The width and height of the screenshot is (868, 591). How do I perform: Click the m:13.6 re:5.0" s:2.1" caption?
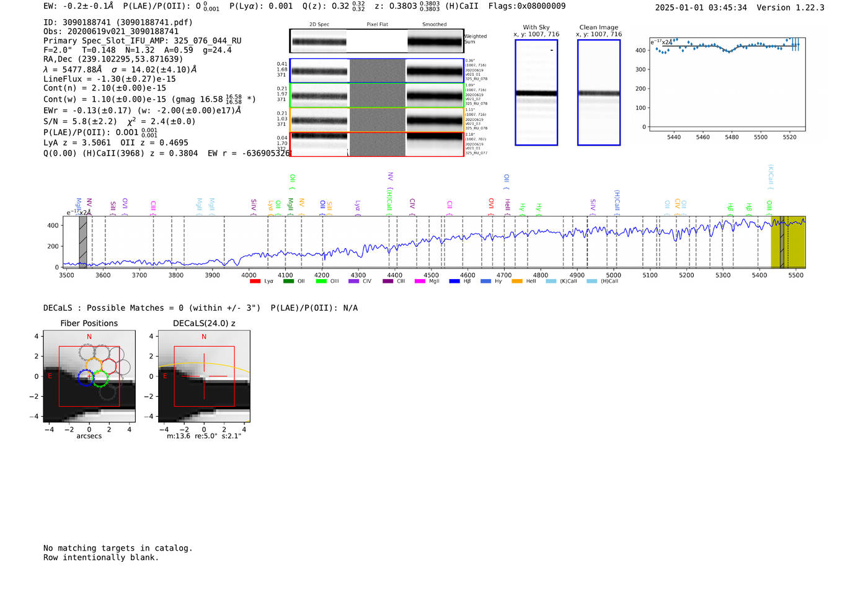pyautogui.click(x=204, y=436)
